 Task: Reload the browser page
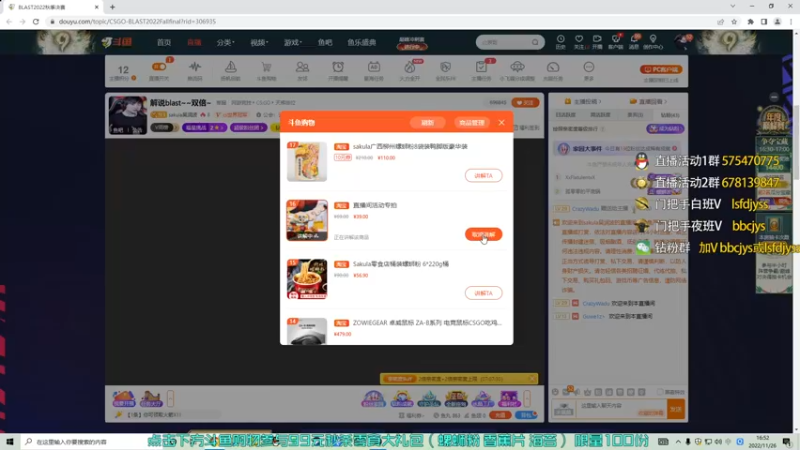(36, 21)
